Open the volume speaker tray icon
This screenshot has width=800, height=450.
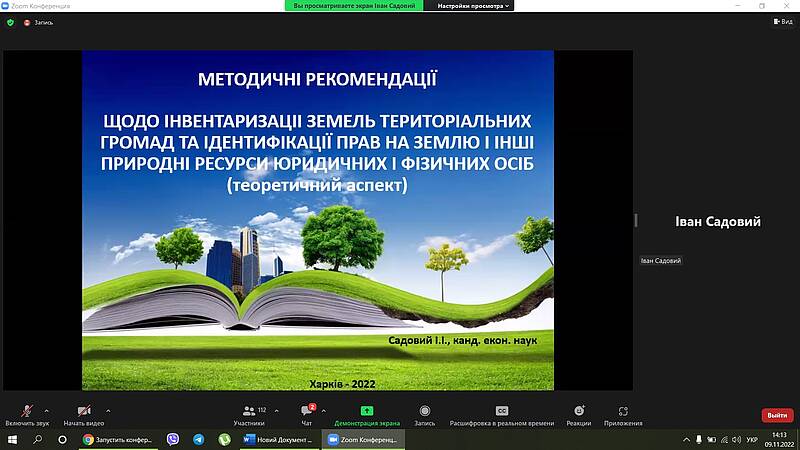tap(736, 440)
